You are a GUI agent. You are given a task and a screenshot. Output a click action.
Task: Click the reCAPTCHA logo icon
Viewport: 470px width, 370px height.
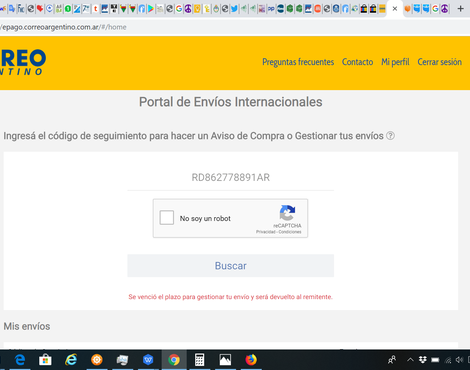click(287, 213)
